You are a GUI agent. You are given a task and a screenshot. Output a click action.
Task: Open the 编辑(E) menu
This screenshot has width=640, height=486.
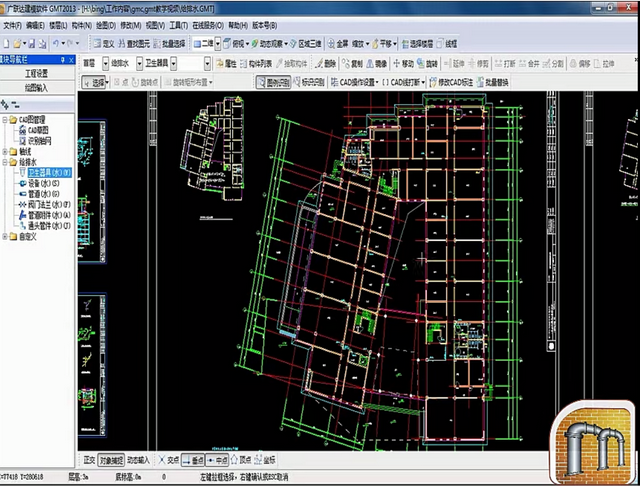click(x=35, y=25)
